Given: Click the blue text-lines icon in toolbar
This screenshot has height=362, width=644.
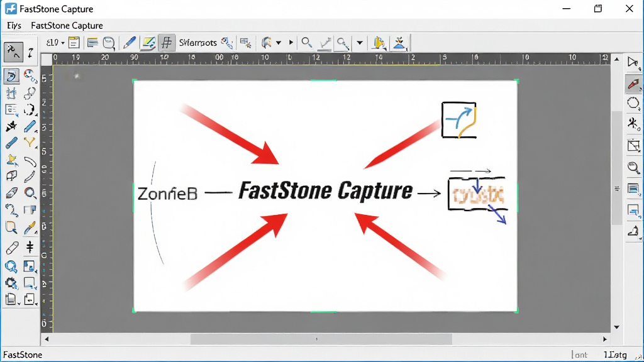Looking at the screenshot, I should coord(92,42).
